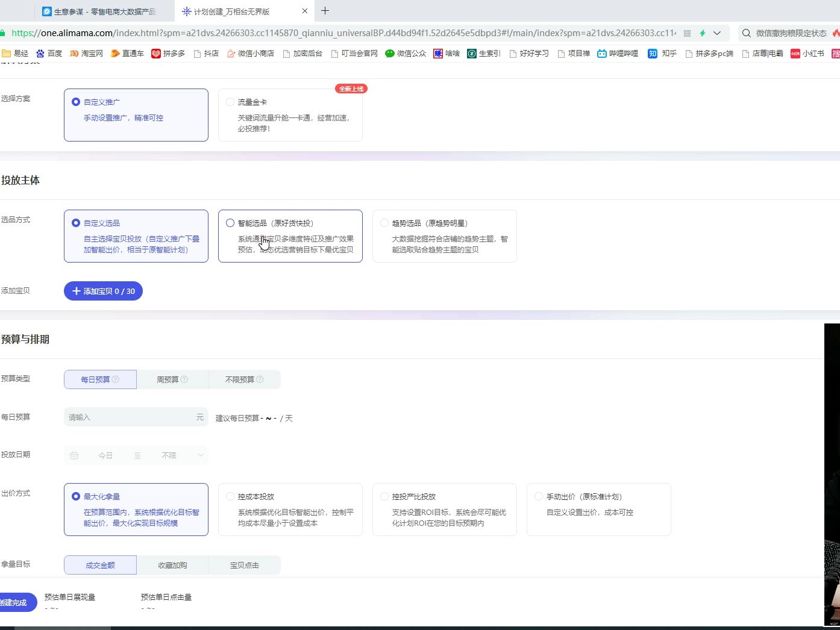Open the 哔哩哔哩 bookmark

click(x=618, y=54)
